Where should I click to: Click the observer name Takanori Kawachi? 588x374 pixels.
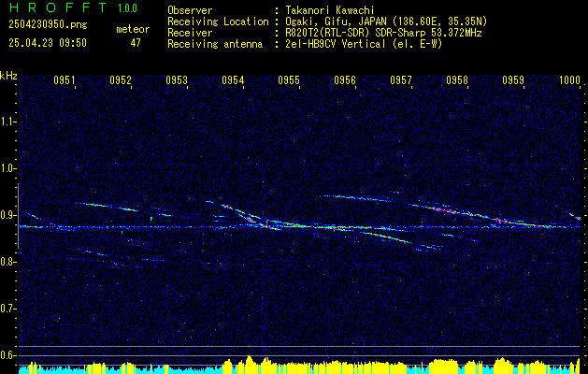[330, 10]
